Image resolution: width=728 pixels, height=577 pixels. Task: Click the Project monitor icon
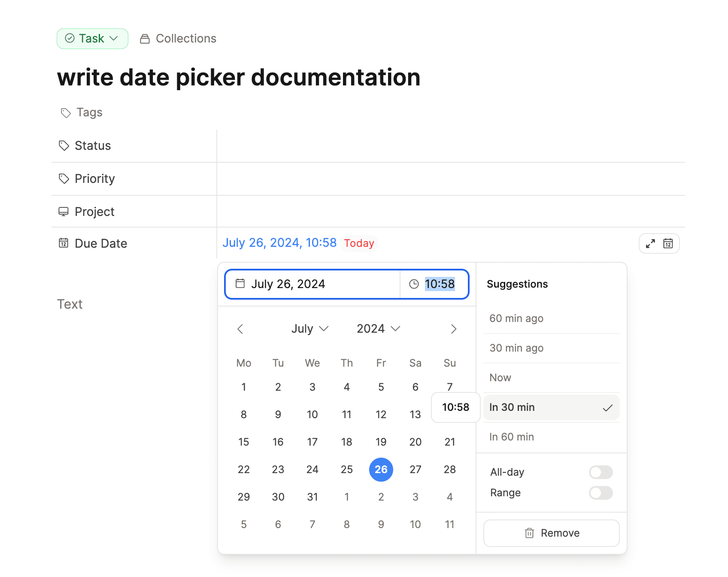(x=64, y=211)
